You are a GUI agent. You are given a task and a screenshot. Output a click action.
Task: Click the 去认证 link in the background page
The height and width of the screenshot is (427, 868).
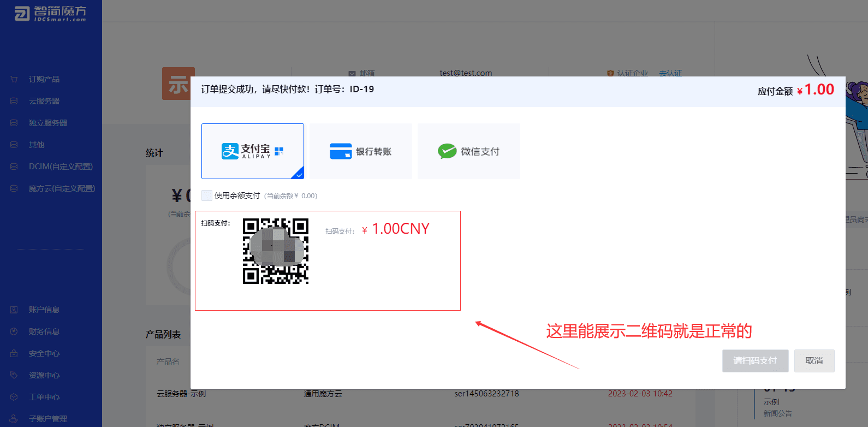(x=670, y=73)
